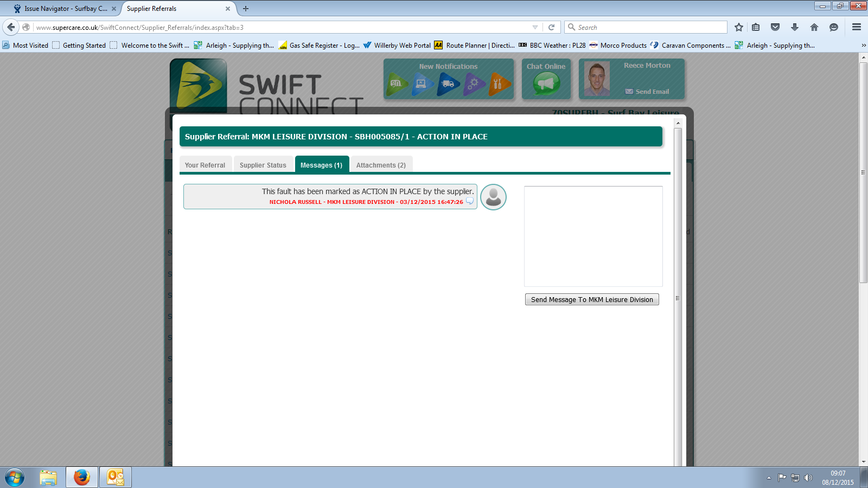
Task: View the Attachments (2) tab
Action: tap(381, 165)
